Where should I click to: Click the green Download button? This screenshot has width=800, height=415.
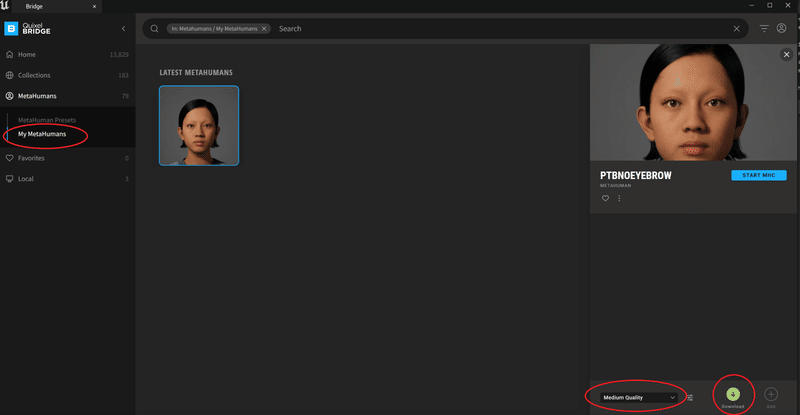[733, 395]
